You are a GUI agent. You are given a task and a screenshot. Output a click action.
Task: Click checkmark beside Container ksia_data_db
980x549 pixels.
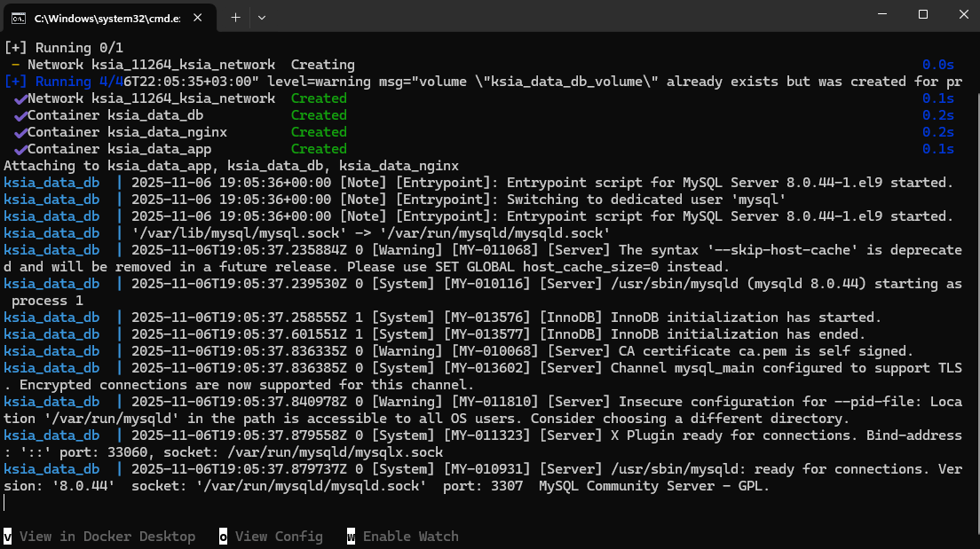(x=20, y=115)
